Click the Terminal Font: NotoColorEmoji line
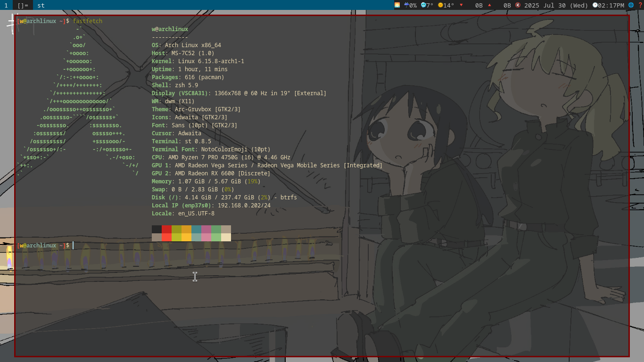Viewport: 644px width, 362px height. [x=211, y=149]
